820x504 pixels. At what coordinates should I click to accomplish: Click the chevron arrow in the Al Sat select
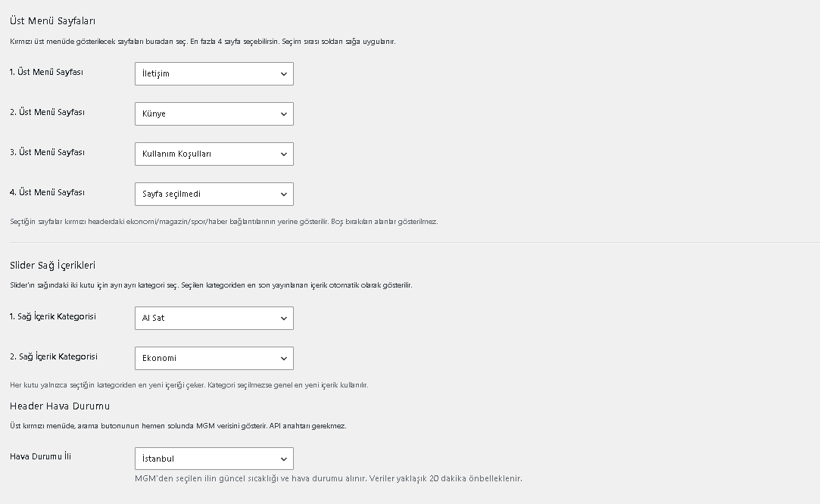(283, 319)
